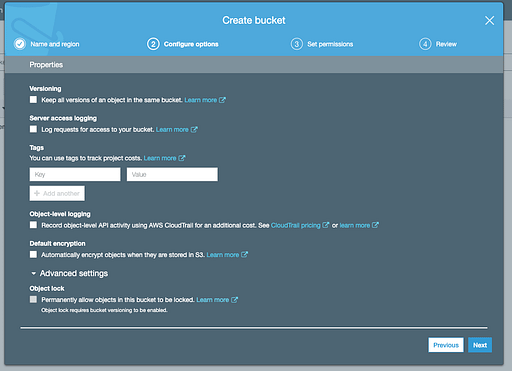Jump to the Review step

[446, 44]
